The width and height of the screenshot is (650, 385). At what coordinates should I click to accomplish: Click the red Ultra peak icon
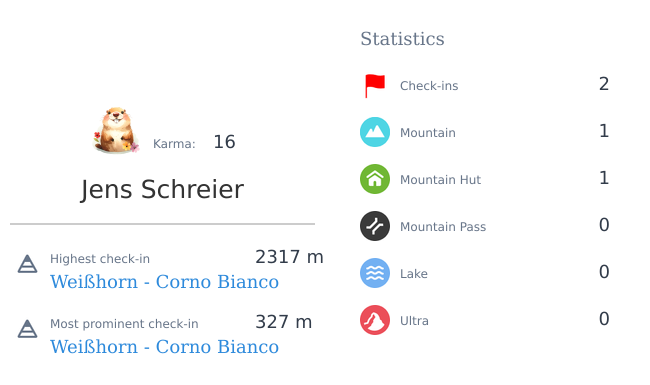[x=375, y=320]
